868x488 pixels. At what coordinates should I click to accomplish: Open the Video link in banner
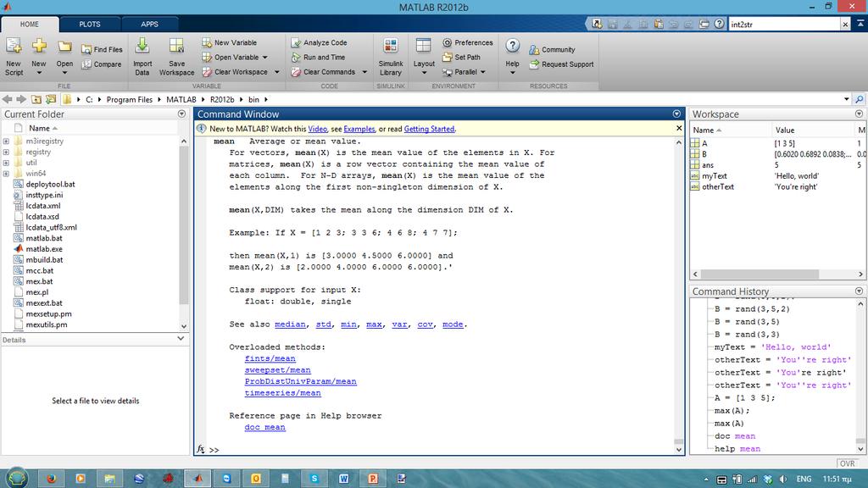317,129
